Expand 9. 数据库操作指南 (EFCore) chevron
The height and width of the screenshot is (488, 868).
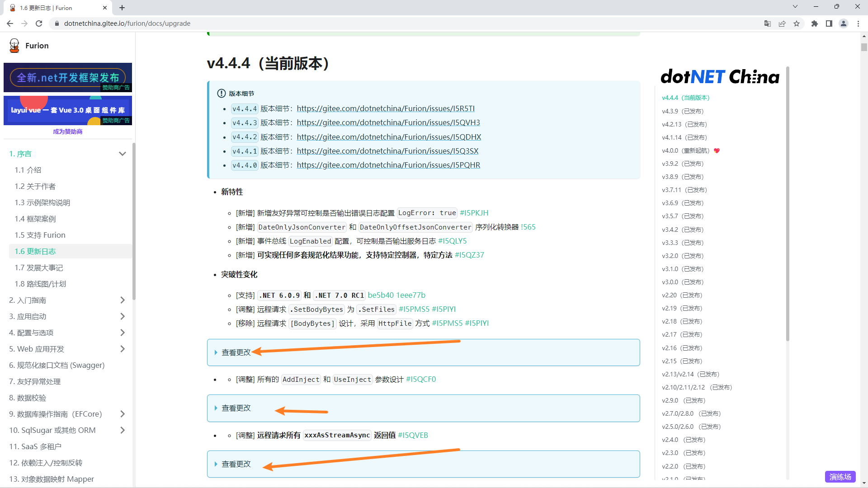click(x=122, y=414)
